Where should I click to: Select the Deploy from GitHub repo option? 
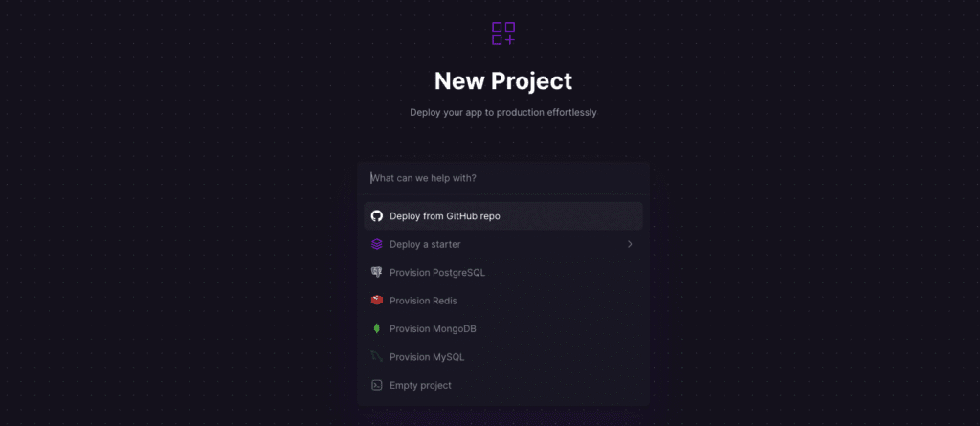(444, 216)
